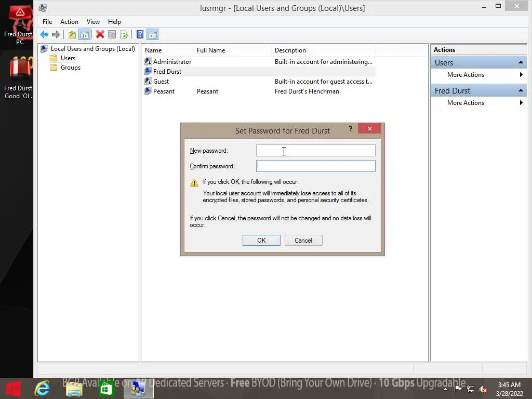
Task: Click OK in the Set Password dialog
Action: pos(261,240)
